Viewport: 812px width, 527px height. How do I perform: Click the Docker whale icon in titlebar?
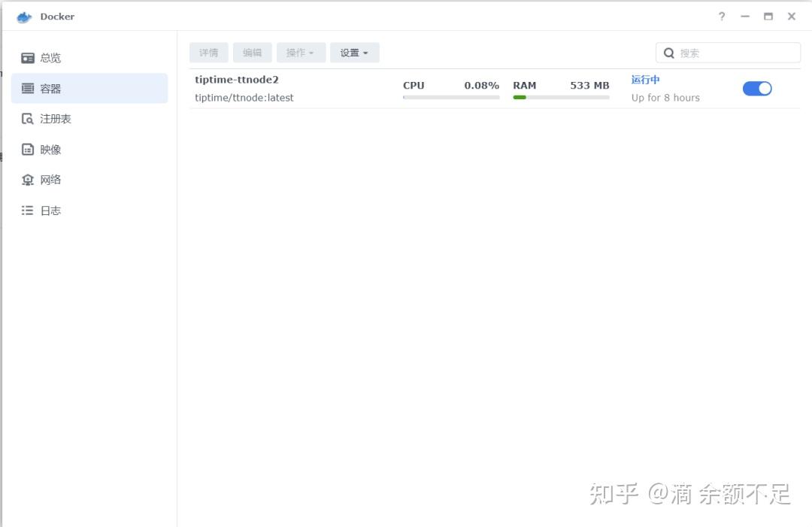[x=23, y=16]
